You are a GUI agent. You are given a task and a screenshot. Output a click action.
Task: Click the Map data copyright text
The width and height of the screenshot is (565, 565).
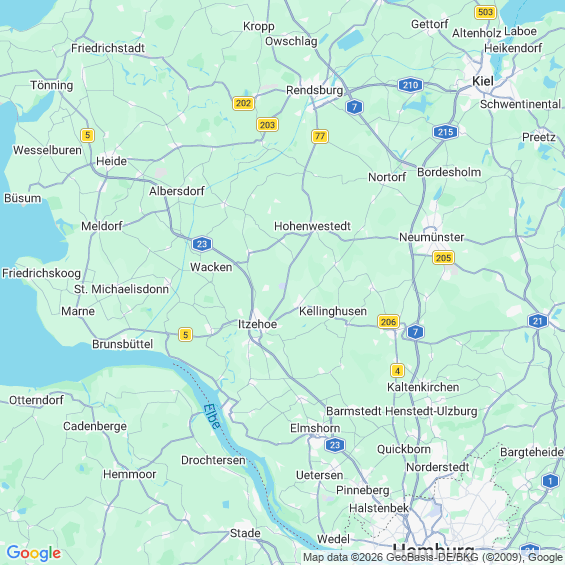click(x=433, y=557)
